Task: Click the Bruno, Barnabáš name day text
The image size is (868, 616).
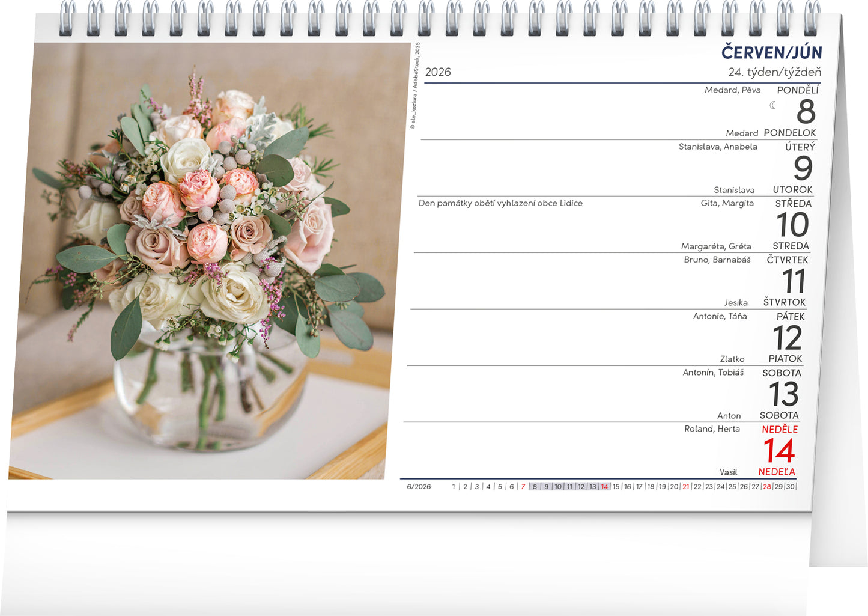Action: coord(717,260)
